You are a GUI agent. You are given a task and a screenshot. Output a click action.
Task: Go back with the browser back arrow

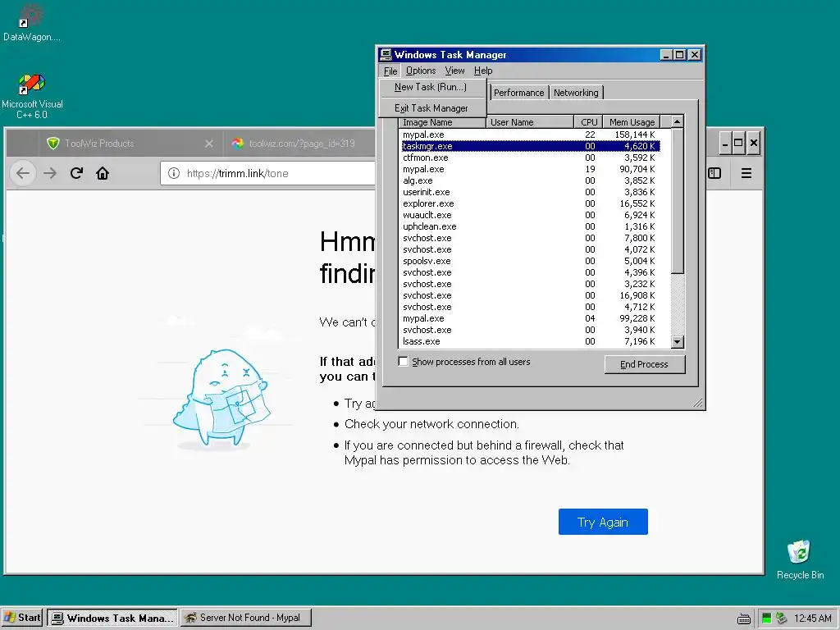tap(23, 173)
